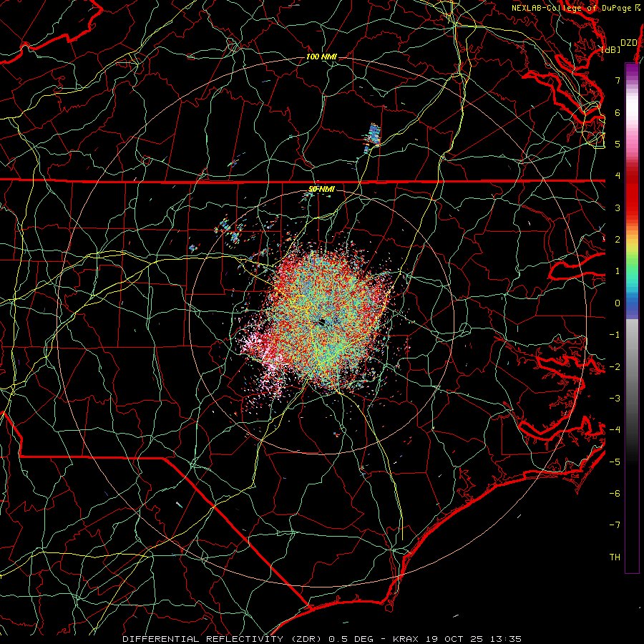The width and height of the screenshot is (644, 644).
Task: Click the -1 value on the scale
Action: (615, 335)
